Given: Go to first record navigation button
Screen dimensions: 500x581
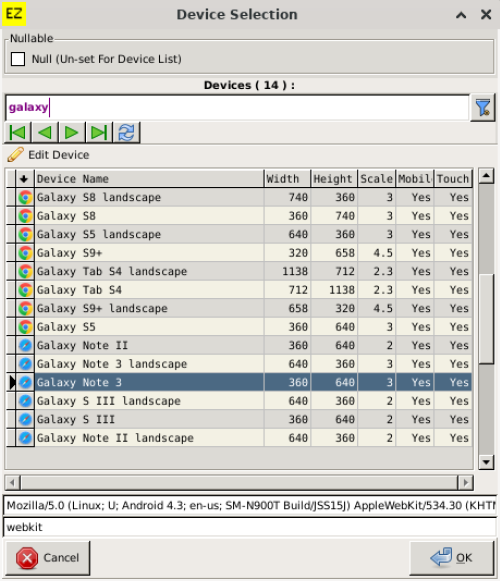Looking at the screenshot, I should point(18,132).
